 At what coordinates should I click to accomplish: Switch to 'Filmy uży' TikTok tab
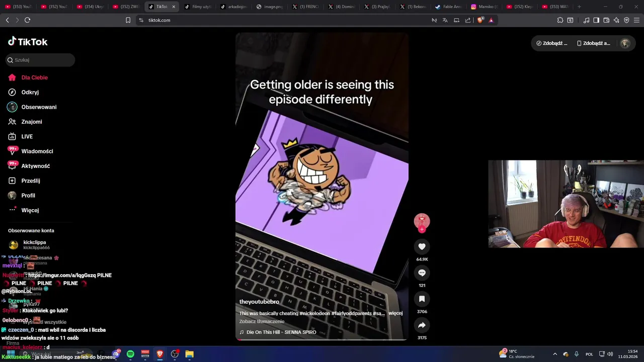pos(198,7)
